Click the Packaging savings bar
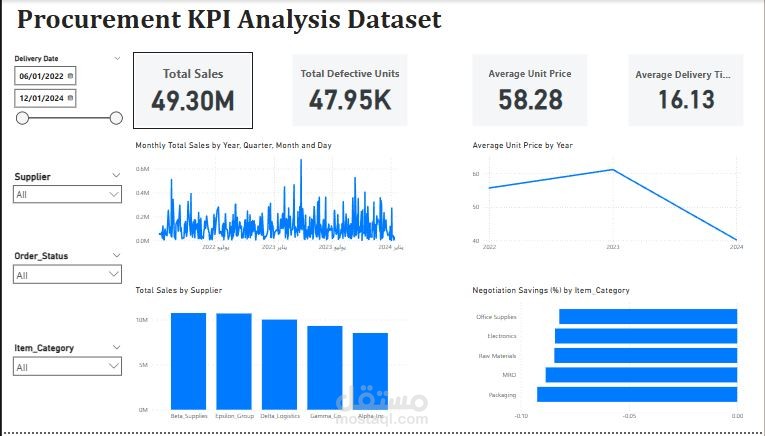Screen dimensions: 765x436 [x=637, y=395]
